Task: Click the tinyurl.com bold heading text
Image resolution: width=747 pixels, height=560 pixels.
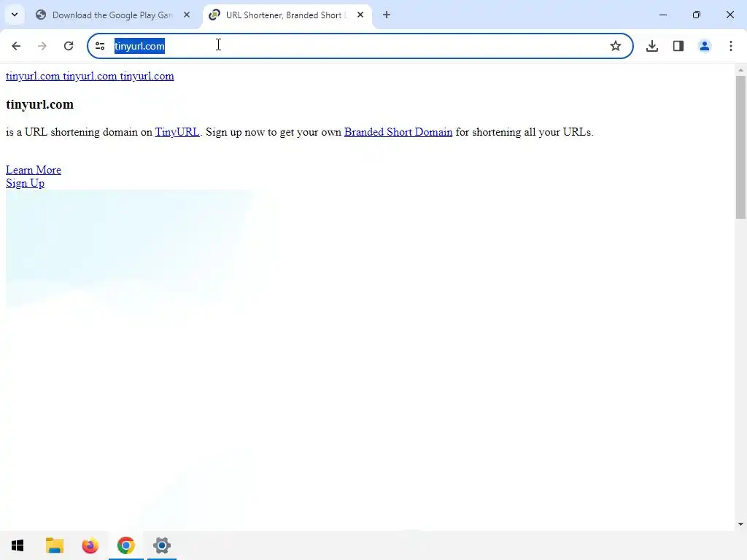Action: [40, 104]
